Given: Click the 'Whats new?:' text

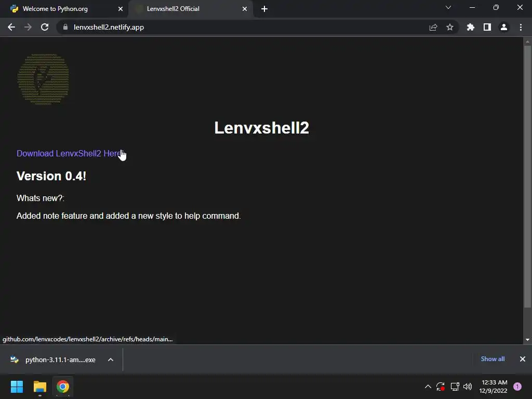Looking at the screenshot, I should point(41,198).
